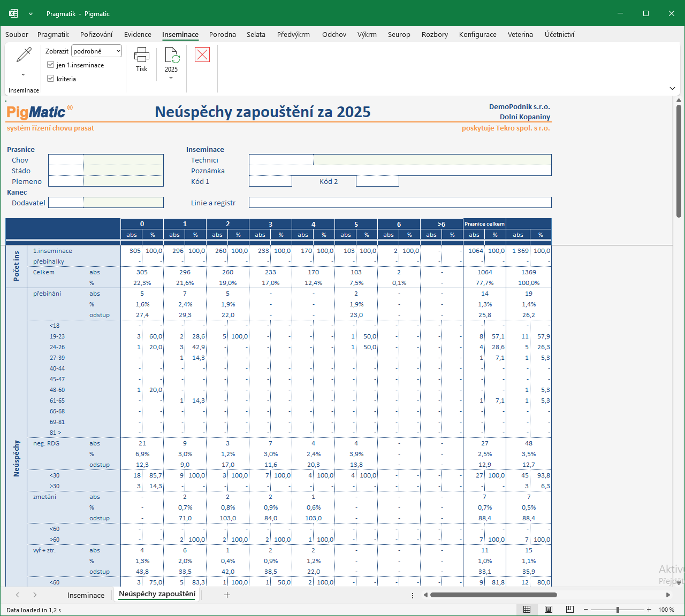685x616 pixels.
Task: Expand the pencil Inseminace dropdown arrow
Action: click(24, 75)
